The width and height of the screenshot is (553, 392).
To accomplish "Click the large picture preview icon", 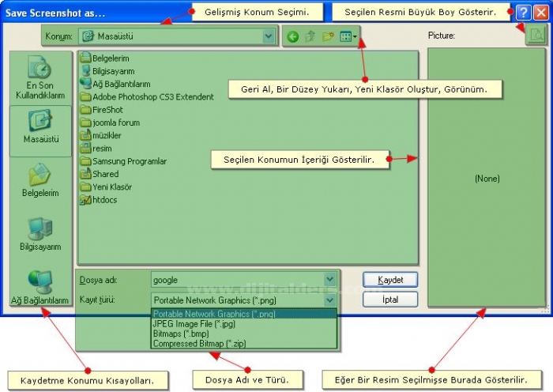I will (x=535, y=35).
